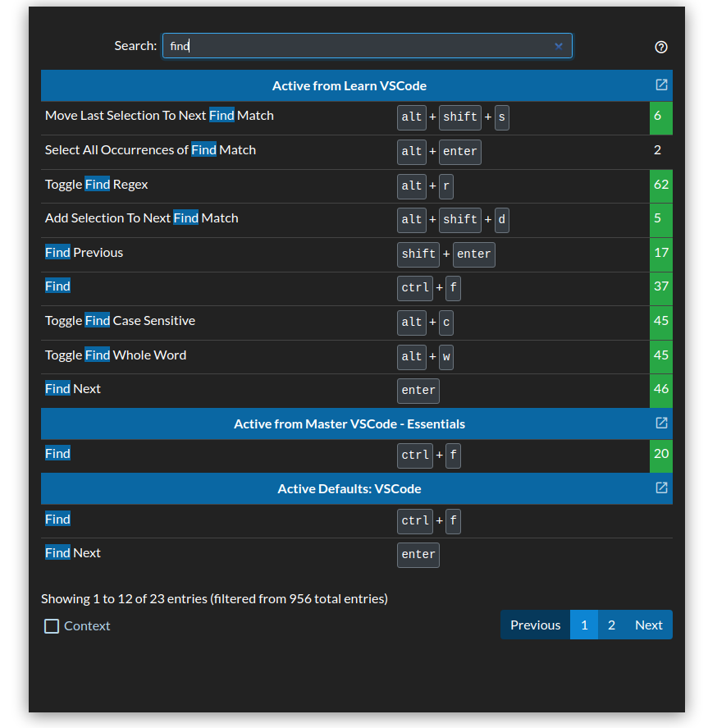Viewport: 708px width, 728px height.
Task: Open Master VSCode - Essentials external link icon
Action: tap(661, 423)
